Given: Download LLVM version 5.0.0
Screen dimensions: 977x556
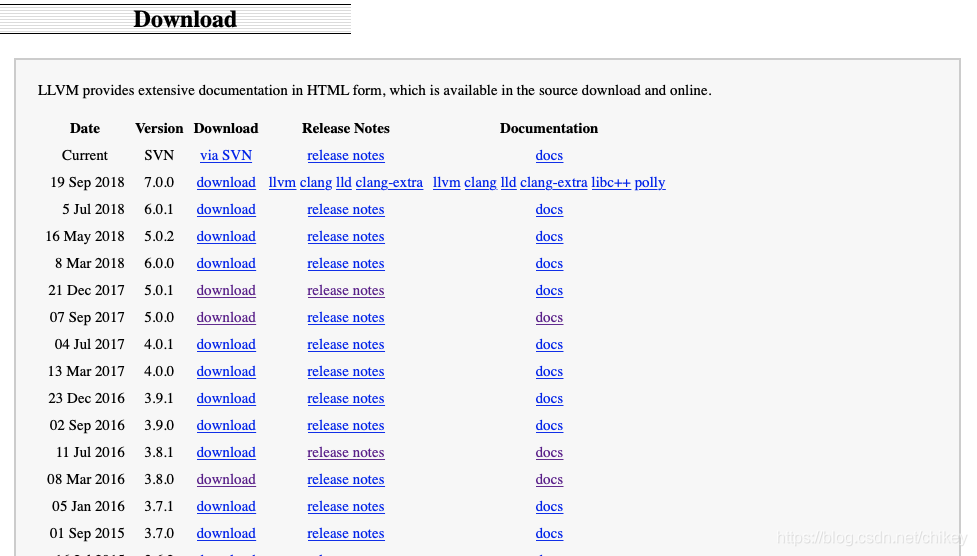Looking at the screenshot, I should tap(226, 317).
